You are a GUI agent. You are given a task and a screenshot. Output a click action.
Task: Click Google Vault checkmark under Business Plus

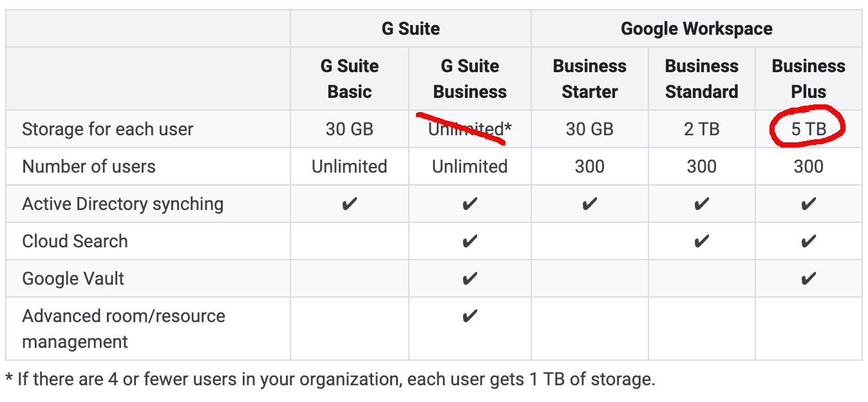pos(808,278)
